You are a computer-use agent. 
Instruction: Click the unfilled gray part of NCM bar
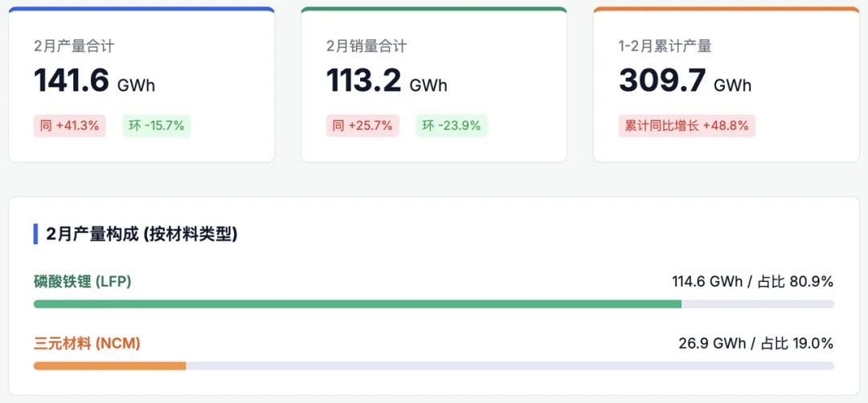click(x=510, y=366)
